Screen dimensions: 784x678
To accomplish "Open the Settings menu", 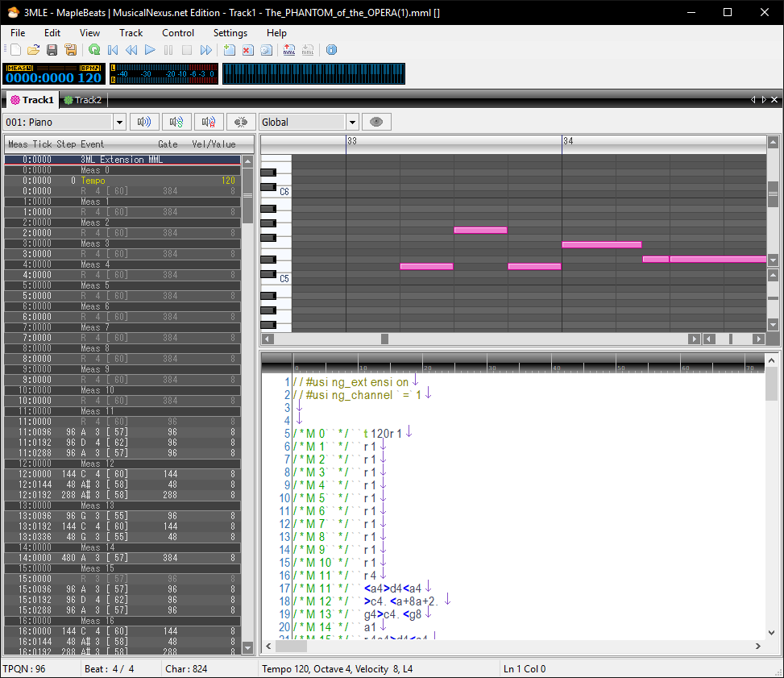I will (230, 32).
